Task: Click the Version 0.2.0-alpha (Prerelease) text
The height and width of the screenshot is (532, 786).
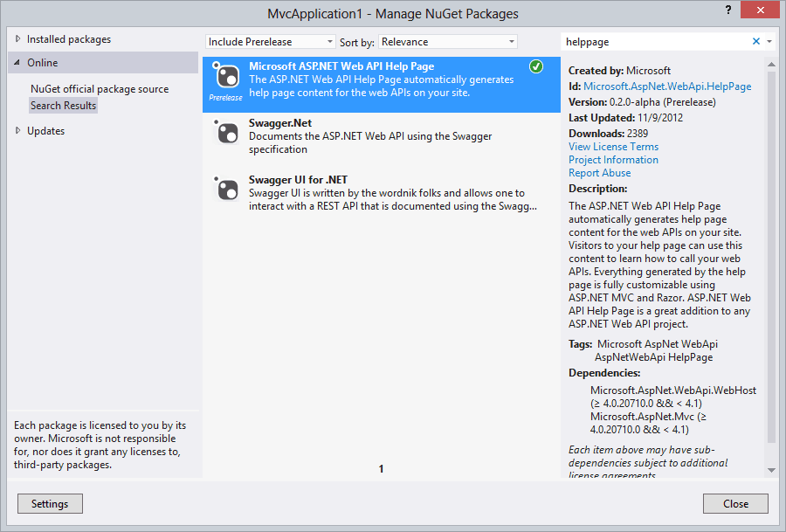Action: [642, 102]
